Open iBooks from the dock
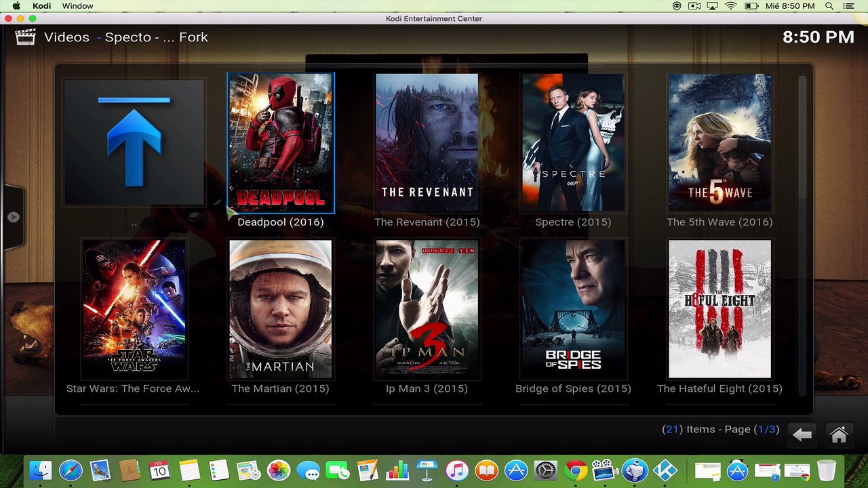The image size is (868, 488). pos(486,470)
